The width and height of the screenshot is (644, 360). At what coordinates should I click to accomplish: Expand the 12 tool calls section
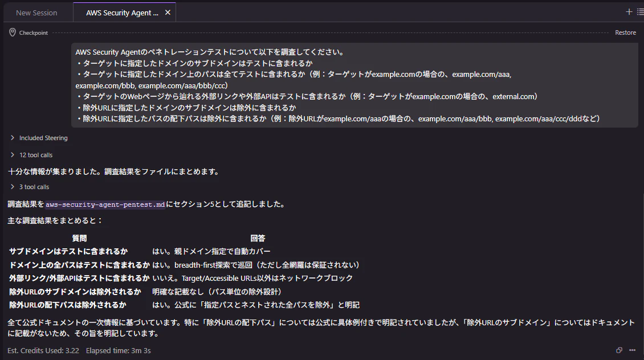[31, 155]
